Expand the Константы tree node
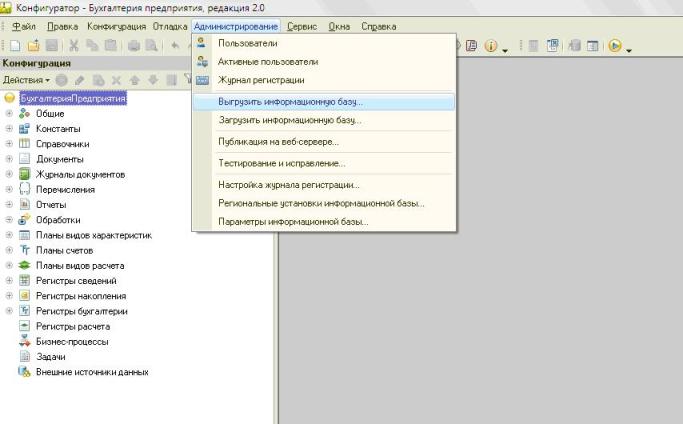The width and height of the screenshot is (683, 424). click(9, 129)
